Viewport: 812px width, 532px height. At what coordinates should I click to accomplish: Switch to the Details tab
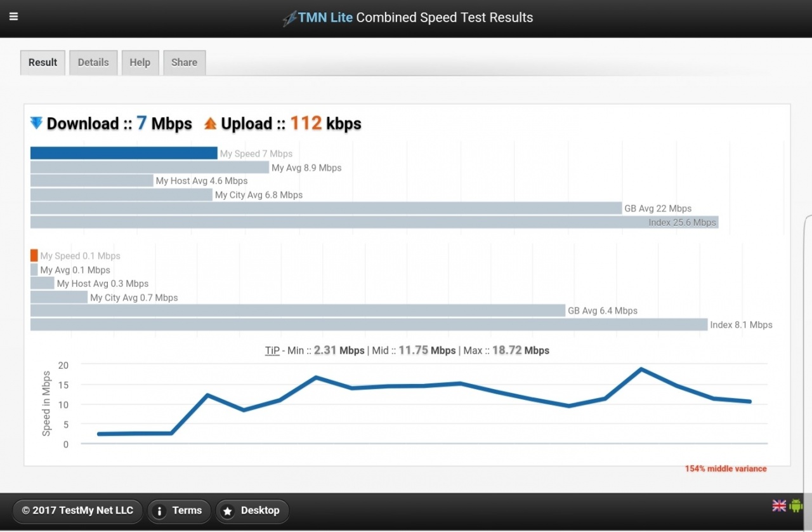[93, 63]
